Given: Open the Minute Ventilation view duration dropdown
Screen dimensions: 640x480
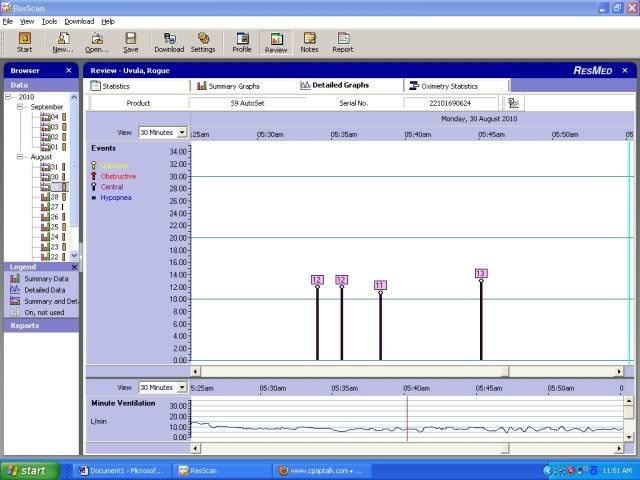Looking at the screenshot, I should tap(183, 387).
